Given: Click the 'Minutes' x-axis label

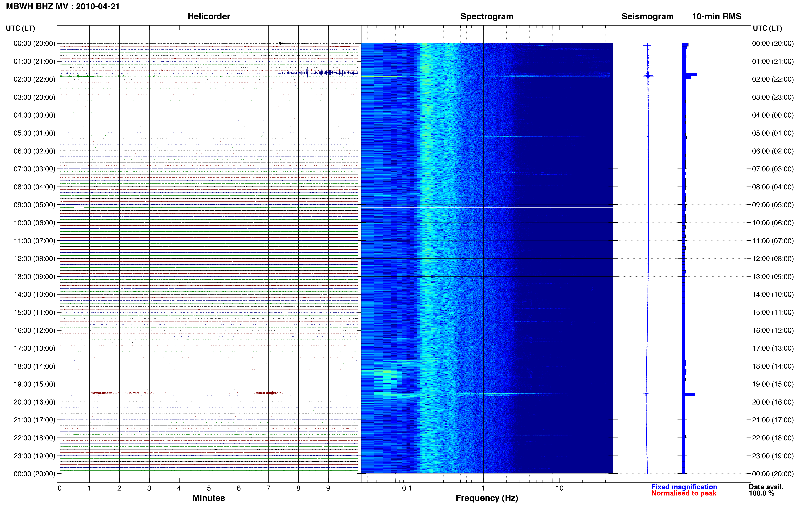Looking at the screenshot, I should pyautogui.click(x=208, y=498).
